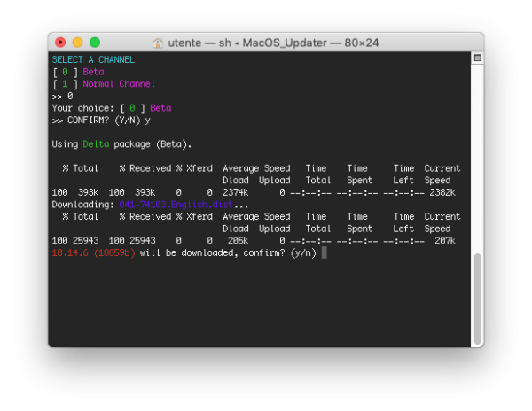Image resolution: width=532 pixels, height=411 pixels.
Task: Click the terminal vertical scrollbar thumb
Action: 477,299
